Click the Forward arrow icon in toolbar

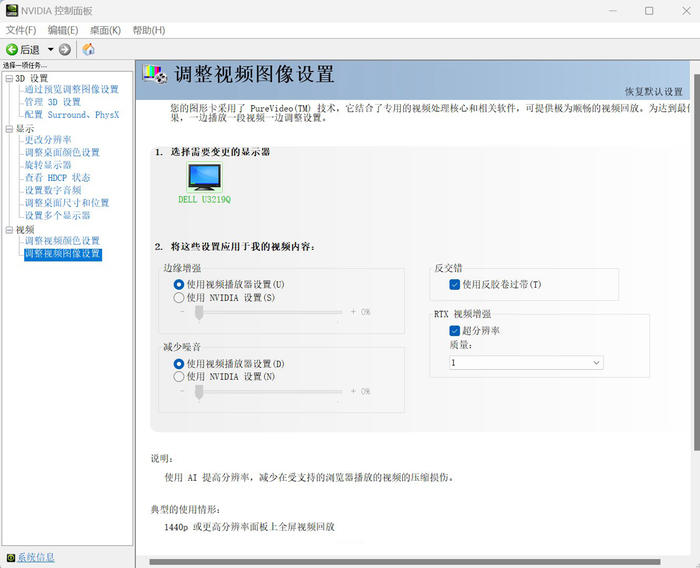[x=65, y=49]
